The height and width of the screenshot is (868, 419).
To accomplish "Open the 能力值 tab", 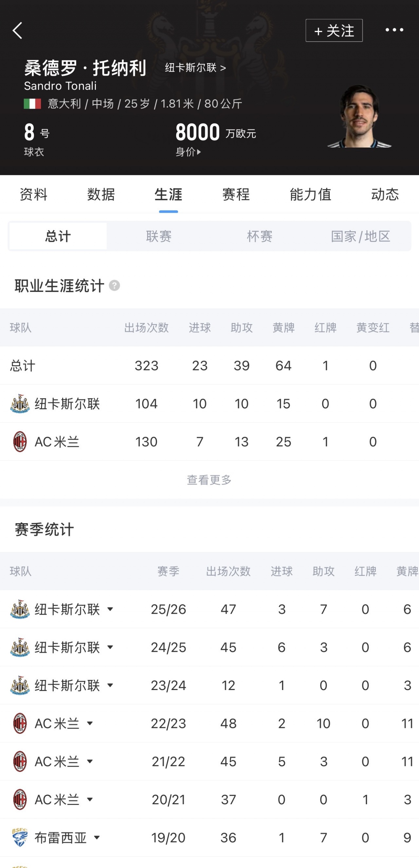I will [x=310, y=194].
